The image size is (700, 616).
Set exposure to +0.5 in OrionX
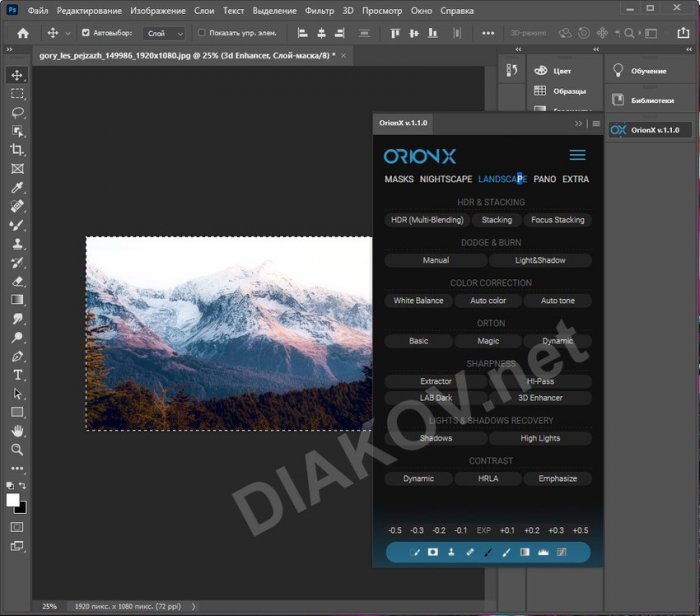tap(580, 530)
